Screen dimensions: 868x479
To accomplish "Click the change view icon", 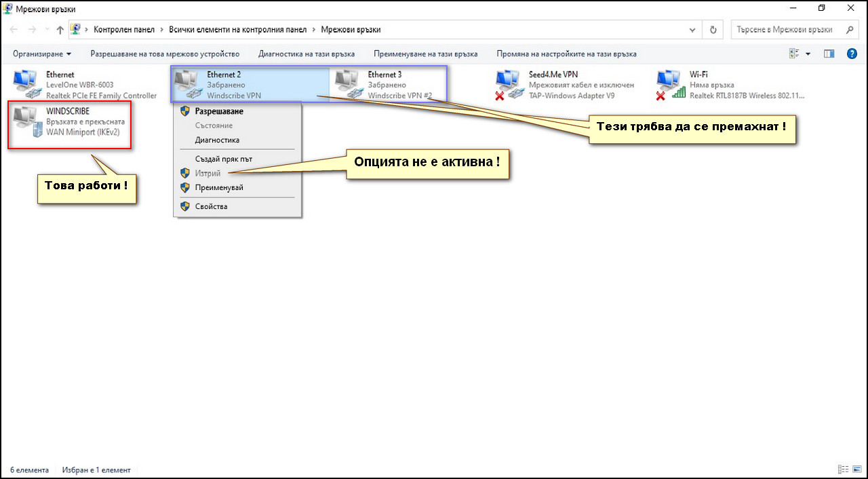I will click(794, 54).
